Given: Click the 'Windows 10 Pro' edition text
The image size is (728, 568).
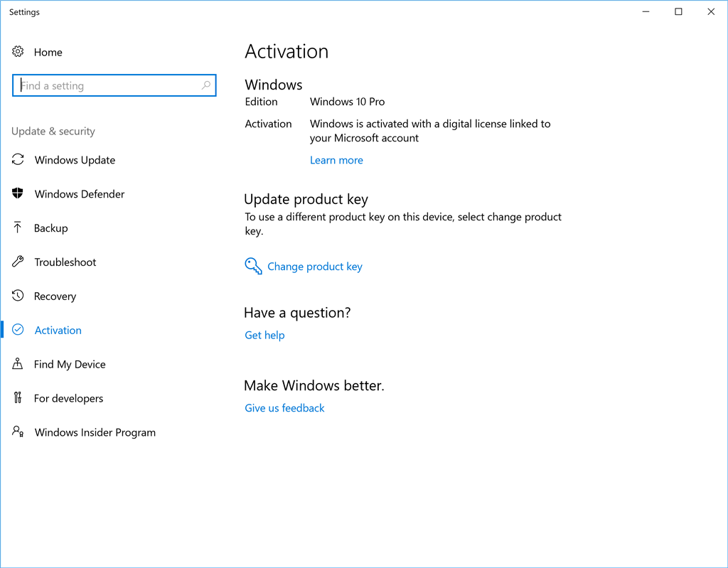Looking at the screenshot, I should pyautogui.click(x=347, y=102).
